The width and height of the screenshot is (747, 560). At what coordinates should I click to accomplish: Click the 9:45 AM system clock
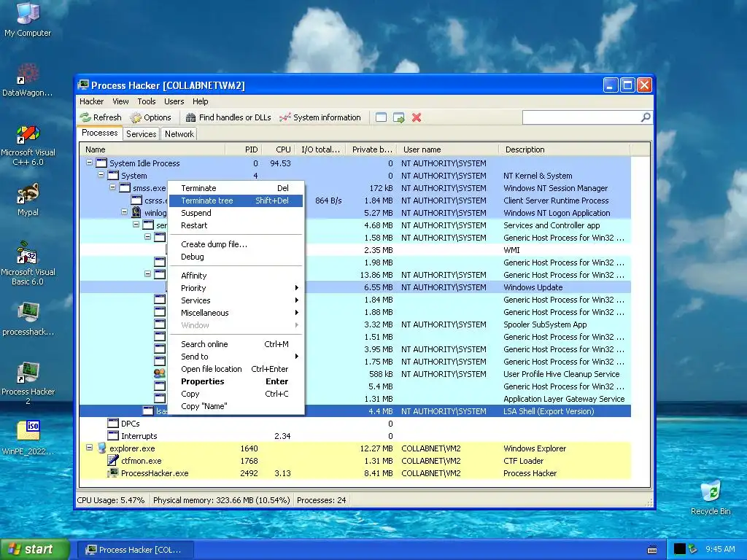pos(720,549)
